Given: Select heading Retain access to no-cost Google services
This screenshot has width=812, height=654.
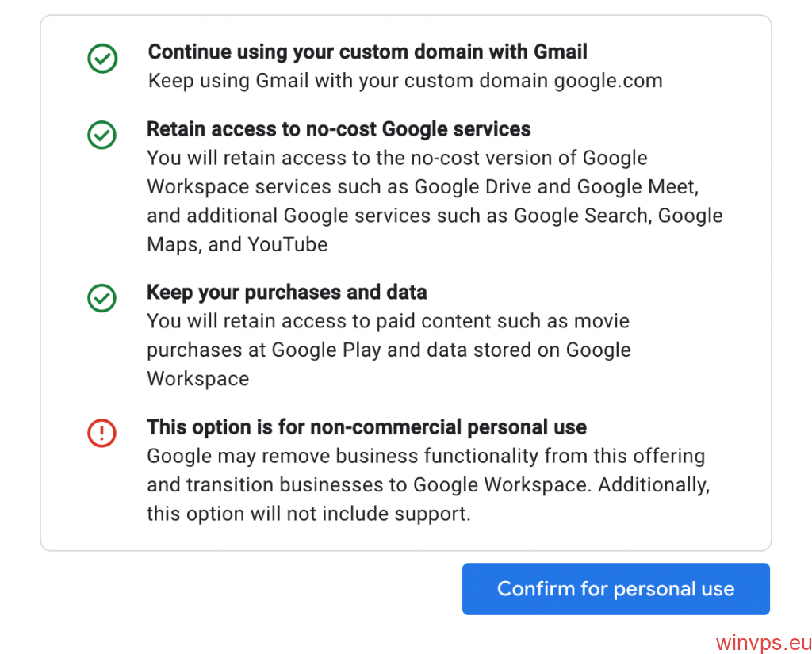Looking at the screenshot, I should pos(339,129).
